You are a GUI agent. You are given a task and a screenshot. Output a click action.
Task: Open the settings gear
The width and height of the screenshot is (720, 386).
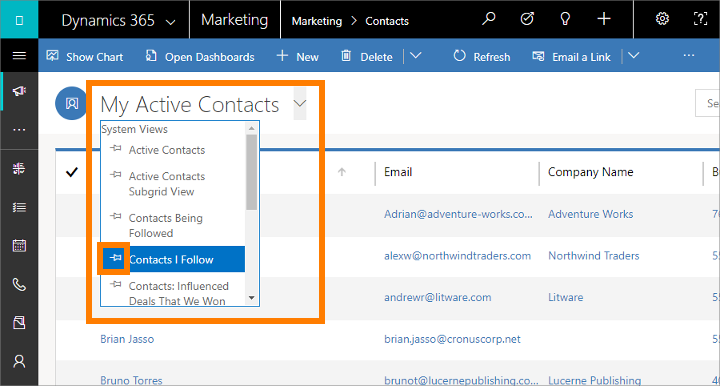click(x=662, y=19)
